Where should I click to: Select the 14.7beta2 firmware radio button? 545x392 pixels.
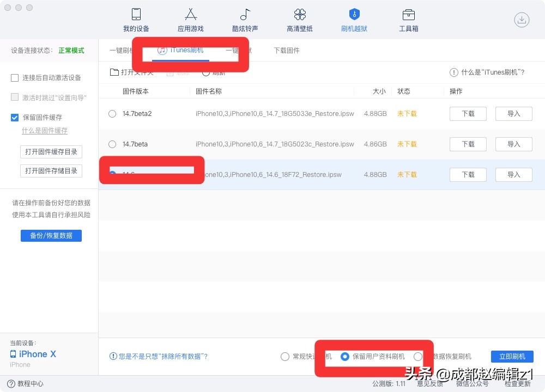pos(112,114)
